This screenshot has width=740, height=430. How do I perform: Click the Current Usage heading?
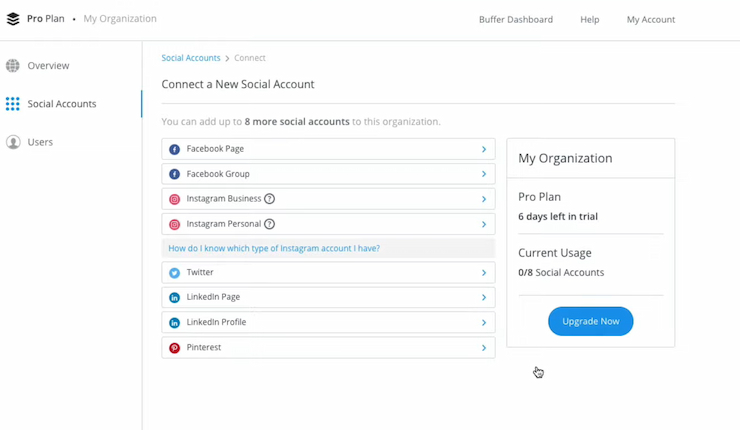pos(555,253)
